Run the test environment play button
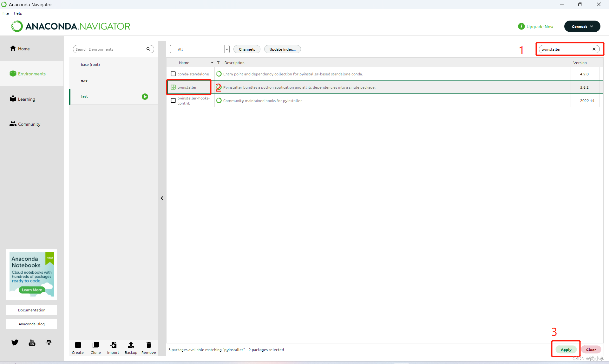Screen dimensions: 609x364 145,97
